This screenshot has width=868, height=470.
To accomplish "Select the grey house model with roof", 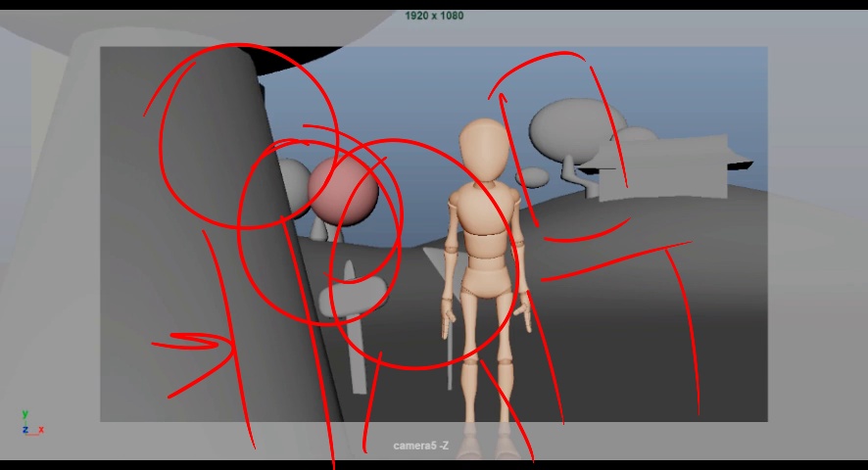I will coord(664,167).
